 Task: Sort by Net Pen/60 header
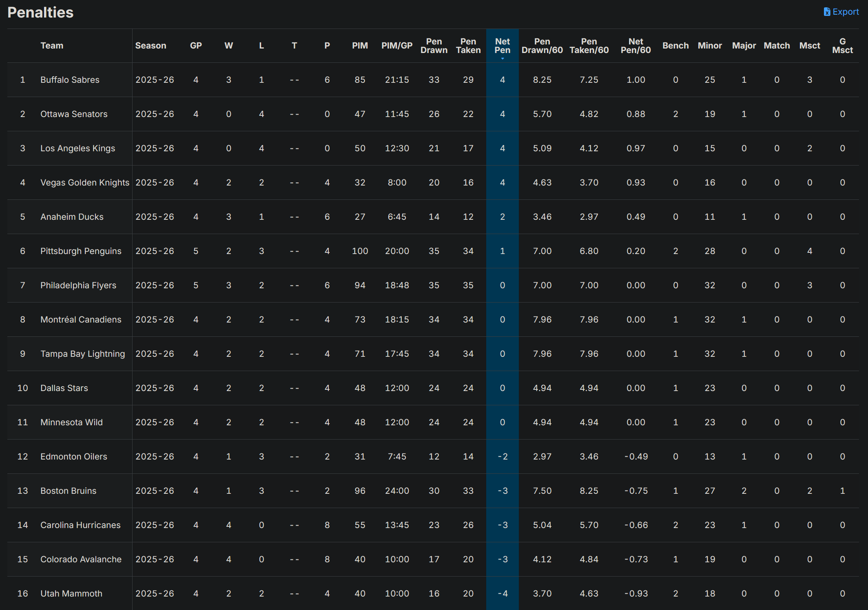[635, 46]
